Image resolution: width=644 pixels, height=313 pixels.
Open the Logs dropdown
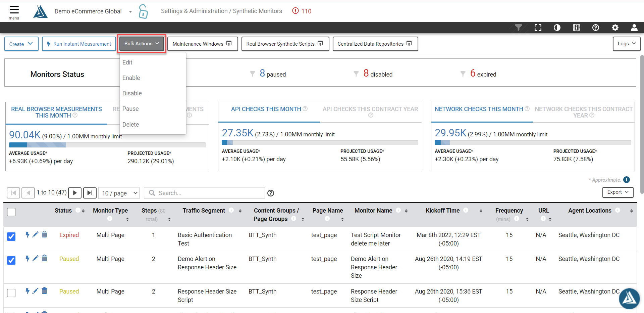[627, 44]
